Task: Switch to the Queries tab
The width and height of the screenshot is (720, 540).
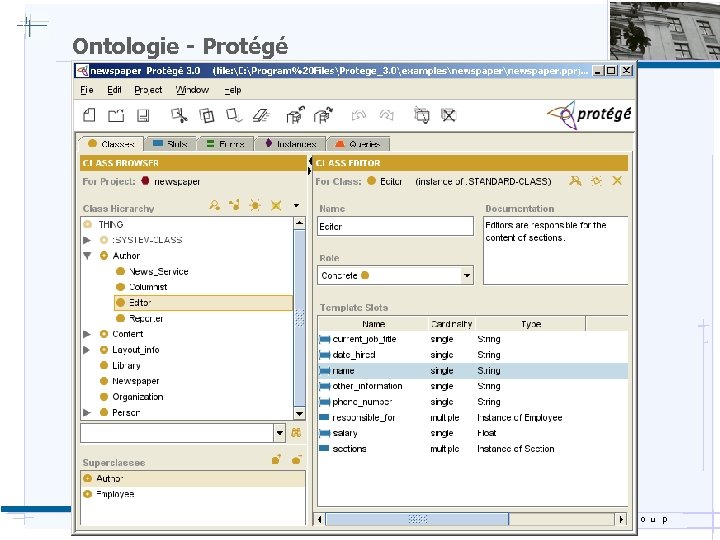Action: pyautogui.click(x=358, y=144)
